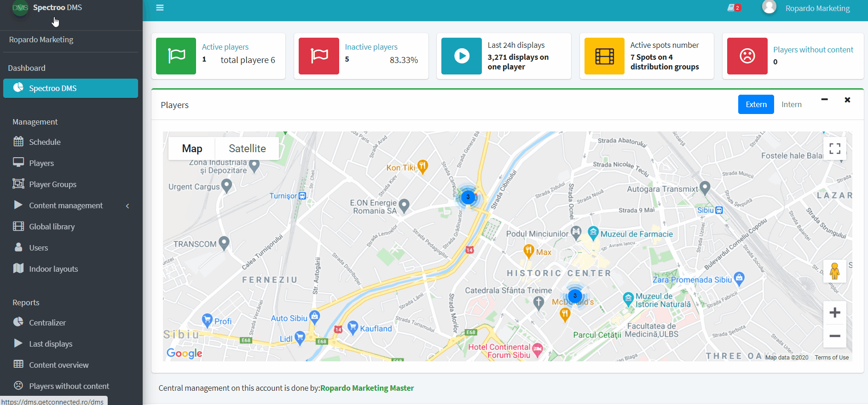Zoom out on the map
The width and height of the screenshot is (868, 405).
835,336
